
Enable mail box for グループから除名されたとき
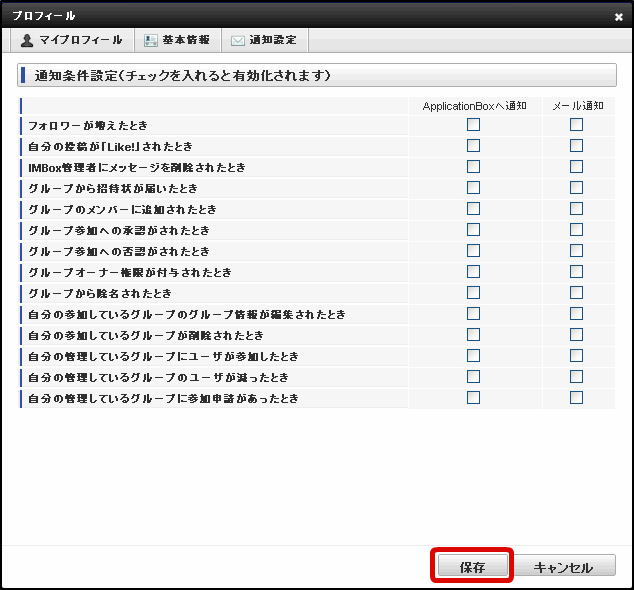[577, 293]
